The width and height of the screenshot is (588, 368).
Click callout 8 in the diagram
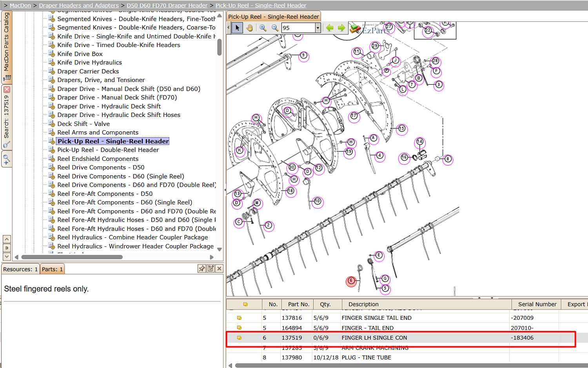pyautogui.click(x=448, y=159)
